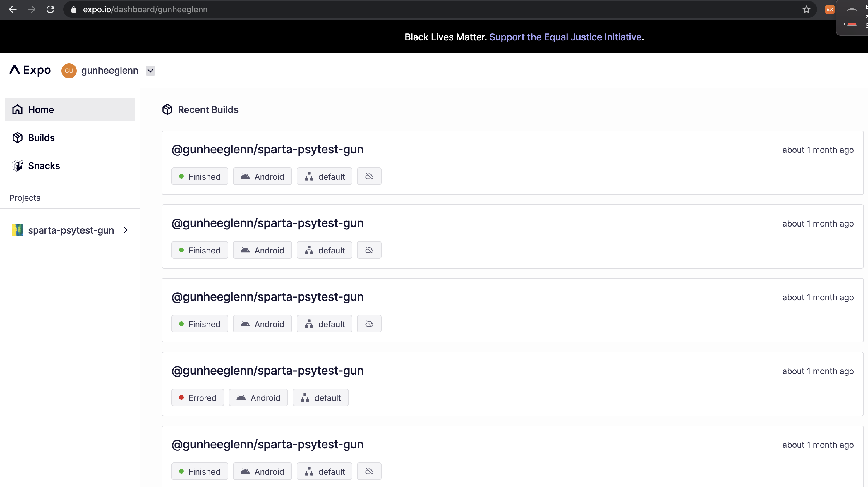The height and width of the screenshot is (487, 868).
Task: Open the Snacks sidebar item
Action: (x=44, y=166)
